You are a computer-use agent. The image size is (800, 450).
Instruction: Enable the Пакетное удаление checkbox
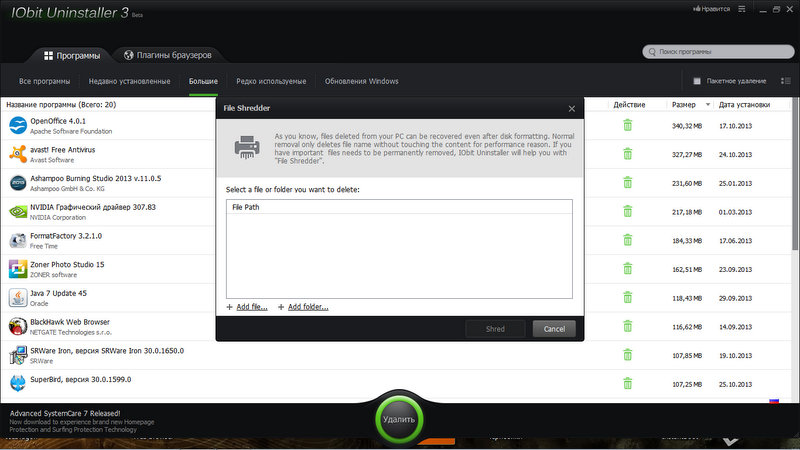point(697,81)
